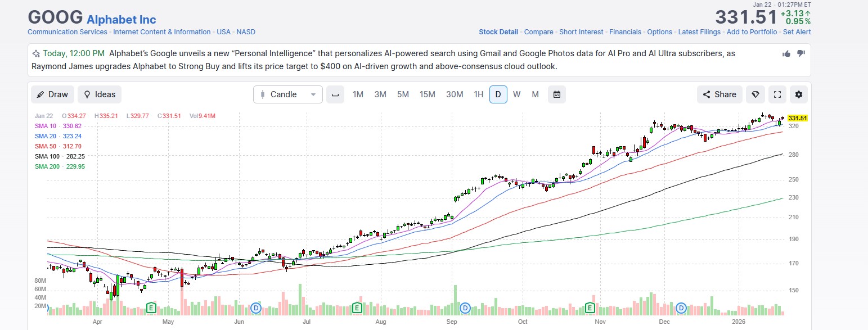Open the calendar date range picker
This screenshot has width=868, height=330.
click(556, 94)
